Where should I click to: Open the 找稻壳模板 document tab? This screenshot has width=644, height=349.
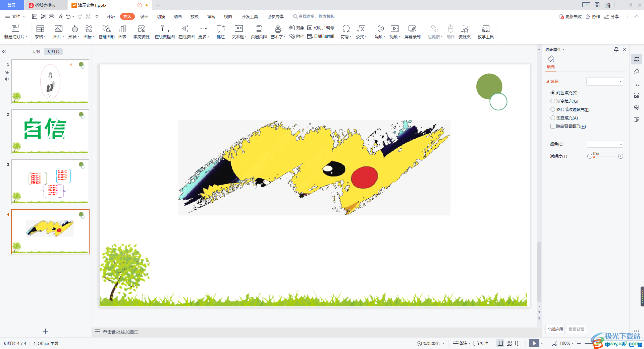[x=45, y=5]
